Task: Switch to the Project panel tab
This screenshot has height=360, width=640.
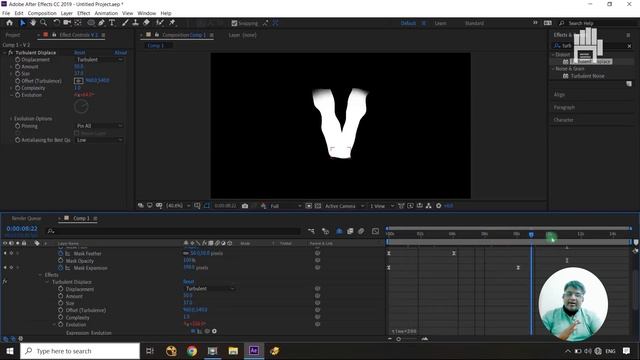Action: [13, 36]
